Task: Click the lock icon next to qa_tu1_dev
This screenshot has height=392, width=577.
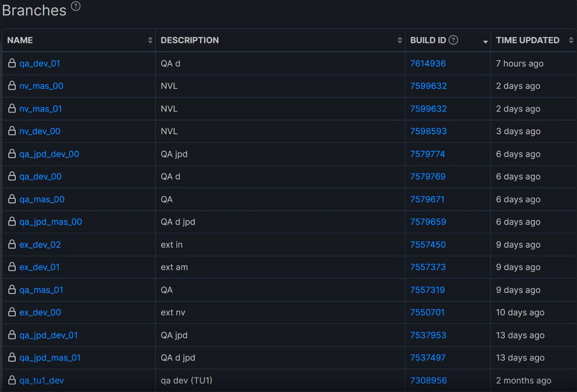Action: pyautogui.click(x=12, y=381)
